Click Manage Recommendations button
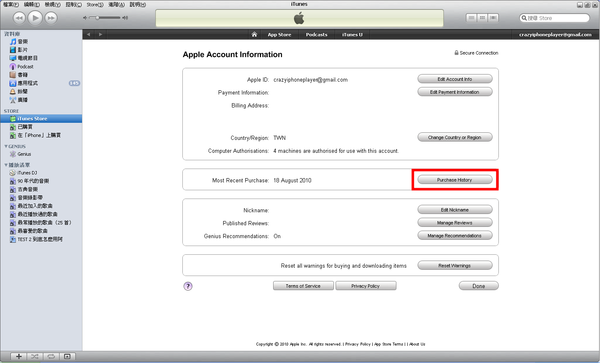This screenshot has width=600, height=363. 455,236
